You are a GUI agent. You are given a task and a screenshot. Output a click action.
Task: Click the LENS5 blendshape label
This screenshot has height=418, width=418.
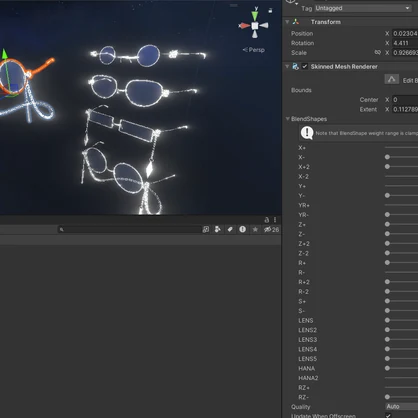pyautogui.click(x=307, y=359)
